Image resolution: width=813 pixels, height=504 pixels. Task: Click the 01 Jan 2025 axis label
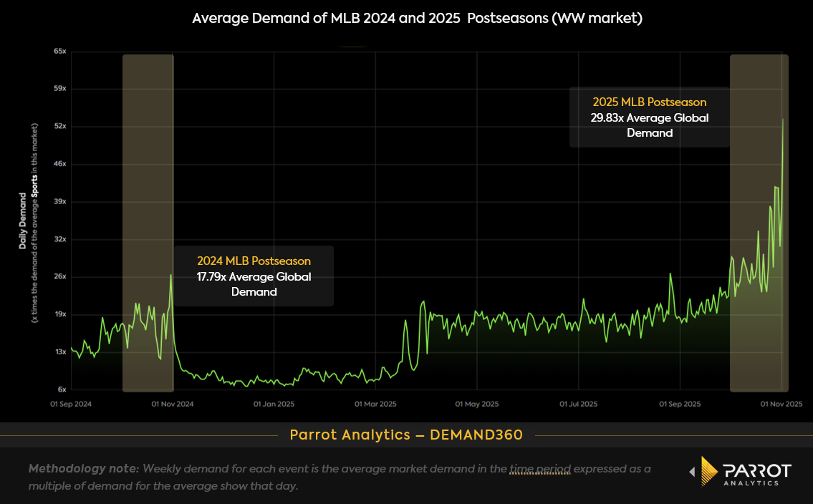point(274,404)
